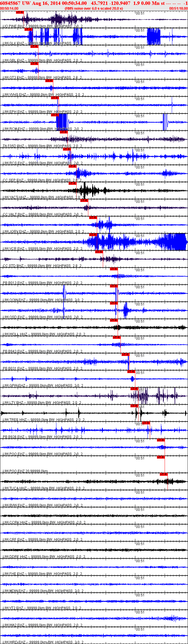Select the pick marker on CC SEP trace
Viewport: 188px width, 644px height.
(x=73, y=166)
